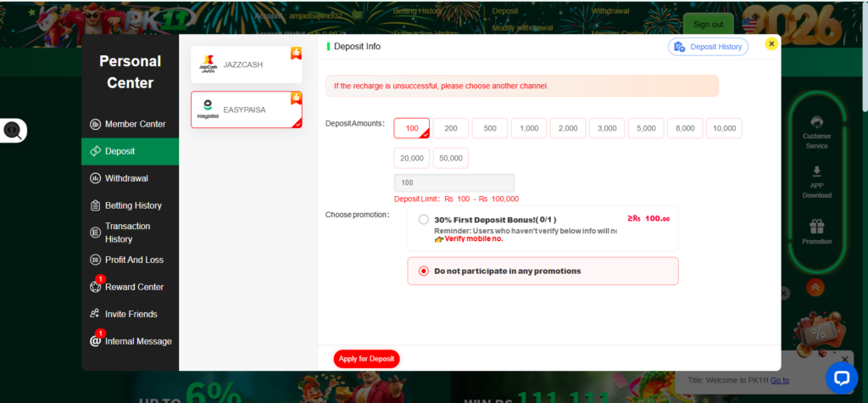Select the 20,000 deposit amount
Image resolution: width=868 pixels, height=403 pixels.
pyautogui.click(x=412, y=158)
